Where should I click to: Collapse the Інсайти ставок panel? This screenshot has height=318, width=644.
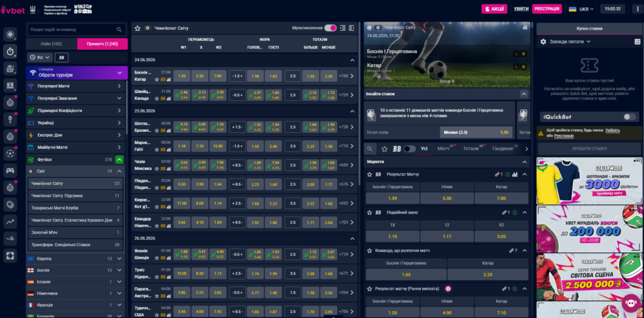tap(523, 94)
